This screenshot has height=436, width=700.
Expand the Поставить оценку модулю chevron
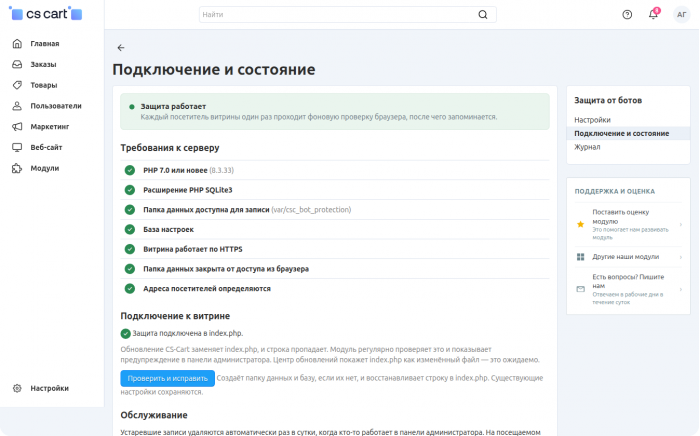click(681, 224)
